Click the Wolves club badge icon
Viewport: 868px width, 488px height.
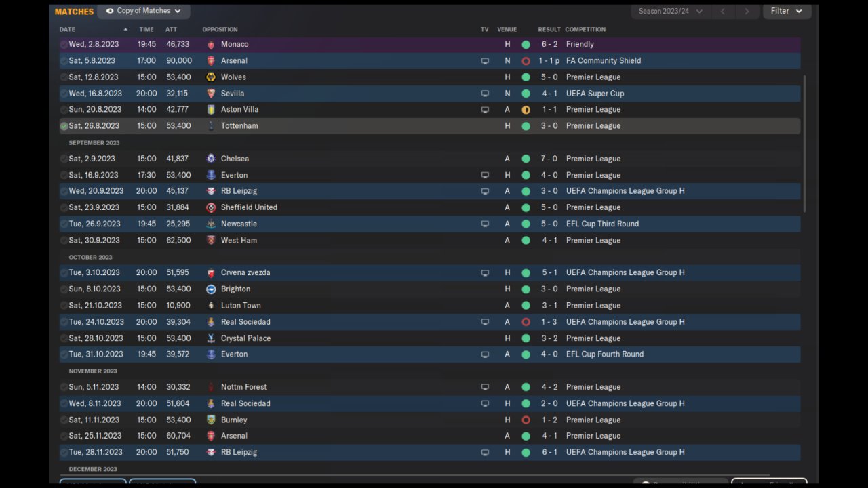coord(211,77)
